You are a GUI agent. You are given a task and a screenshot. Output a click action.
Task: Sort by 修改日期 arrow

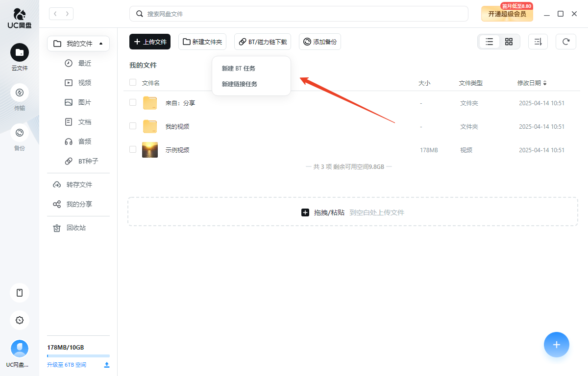545,83
